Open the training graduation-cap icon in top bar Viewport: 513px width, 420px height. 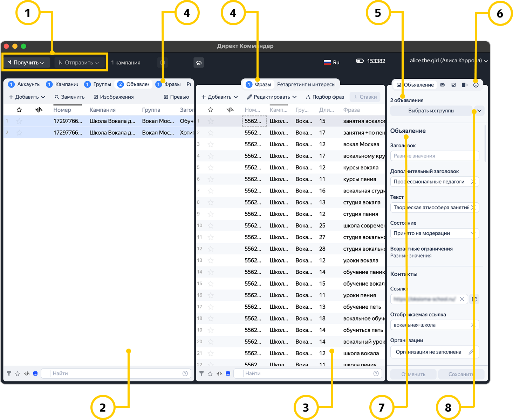(199, 63)
